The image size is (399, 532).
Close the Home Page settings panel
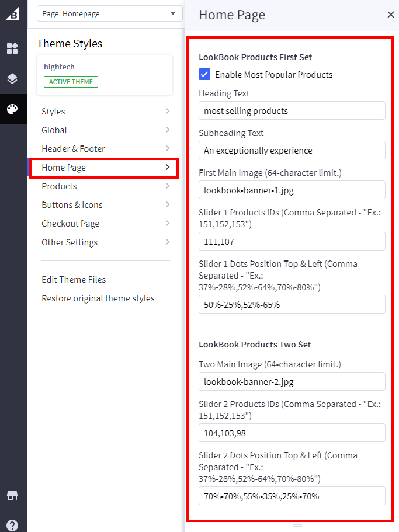tap(391, 15)
